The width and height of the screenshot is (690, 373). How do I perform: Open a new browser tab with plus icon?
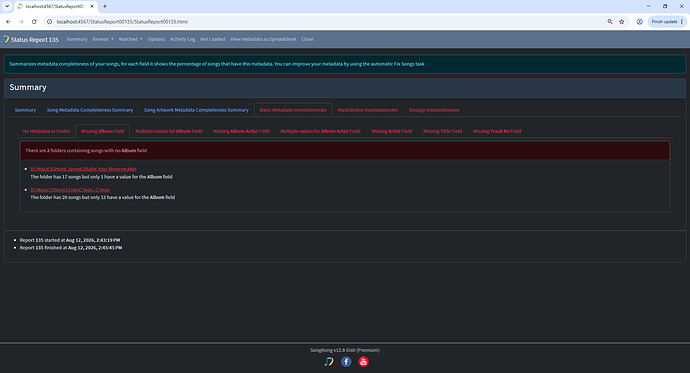(x=105, y=6)
